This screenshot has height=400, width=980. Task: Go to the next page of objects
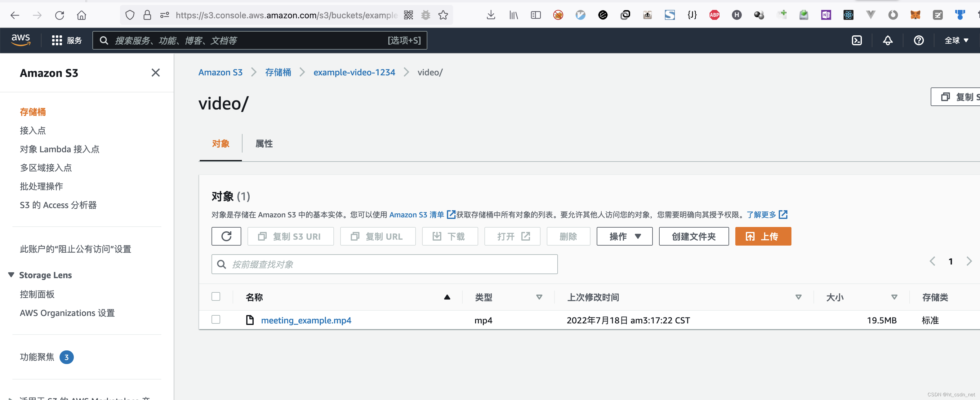pos(969,261)
